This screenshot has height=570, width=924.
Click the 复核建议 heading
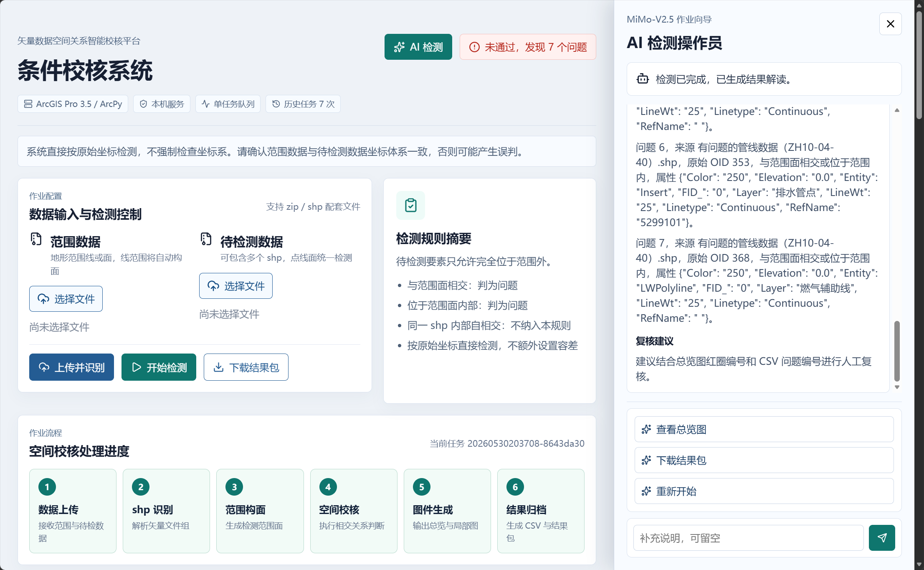[654, 341]
